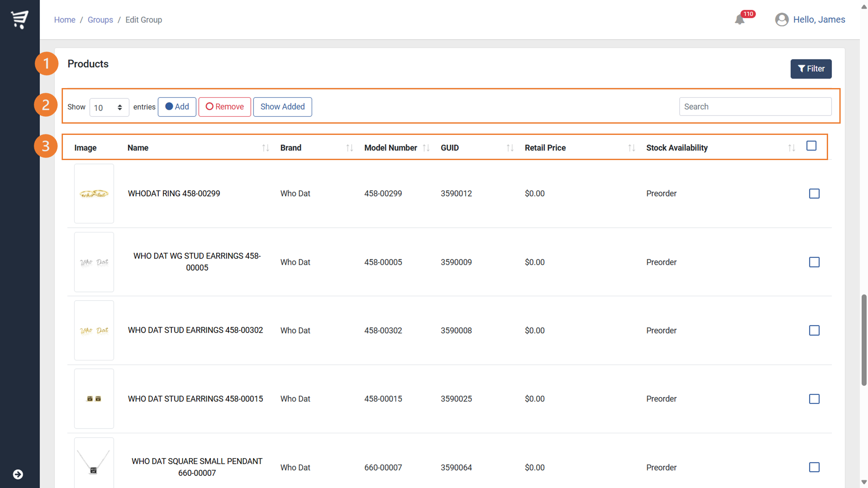Go to Groups breadcrumb link

pos(100,20)
